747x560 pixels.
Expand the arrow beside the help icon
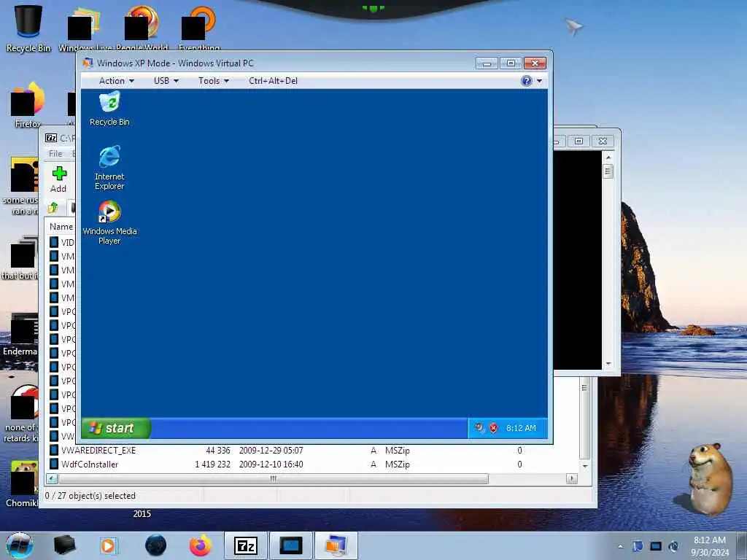[x=539, y=82]
